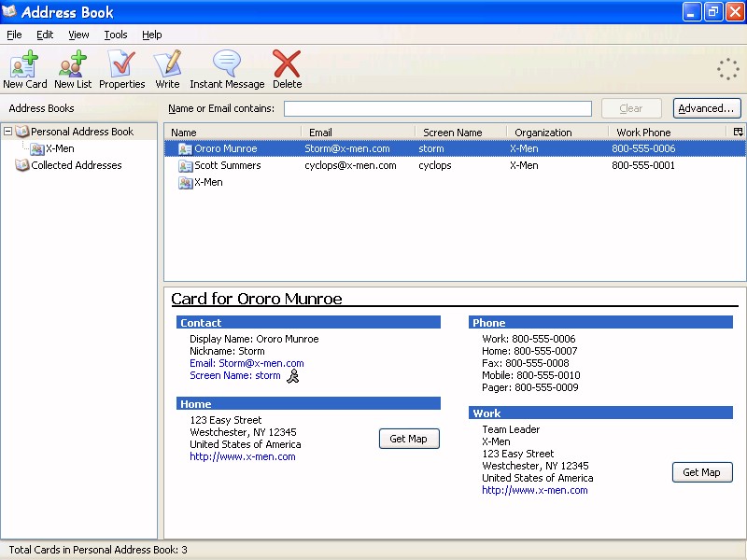The height and width of the screenshot is (560, 747).
Task: Select Personal Address Book in the tree
Action: 82,132
